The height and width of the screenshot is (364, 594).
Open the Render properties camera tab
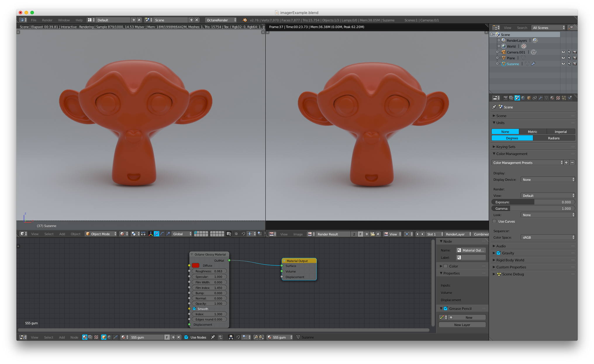506,98
